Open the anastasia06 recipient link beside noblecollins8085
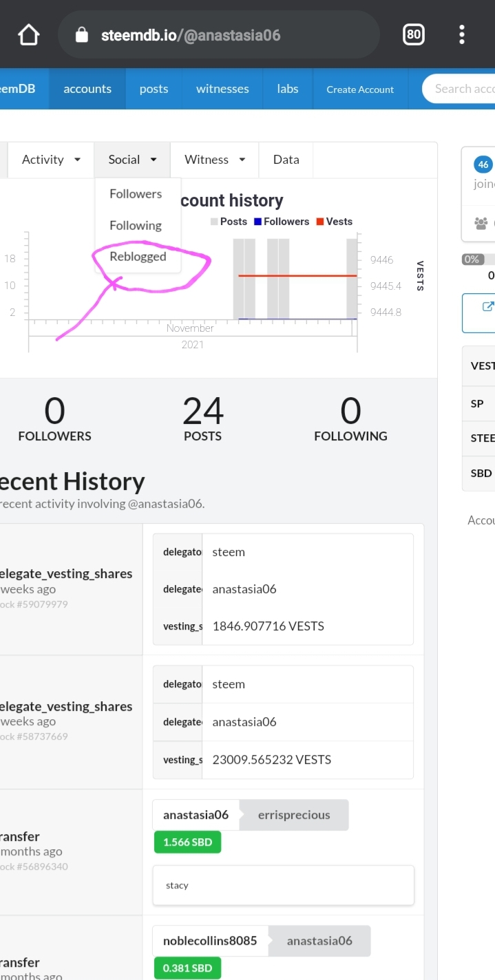This screenshot has height=980, width=495. tap(319, 941)
